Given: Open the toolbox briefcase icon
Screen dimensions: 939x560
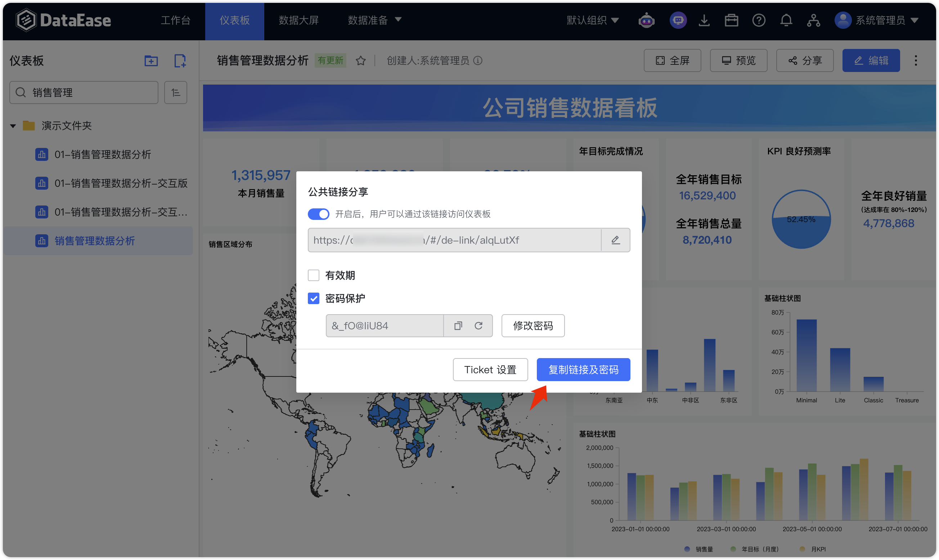Looking at the screenshot, I should pos(731,20).
